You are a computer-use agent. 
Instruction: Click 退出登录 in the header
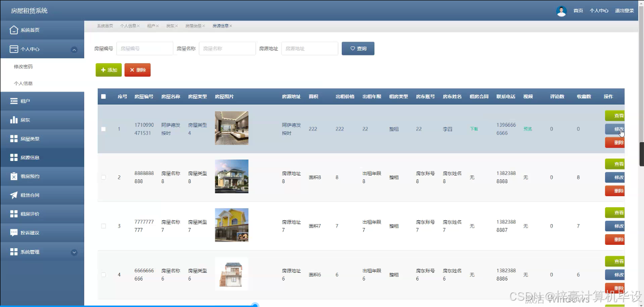point(624,11)
